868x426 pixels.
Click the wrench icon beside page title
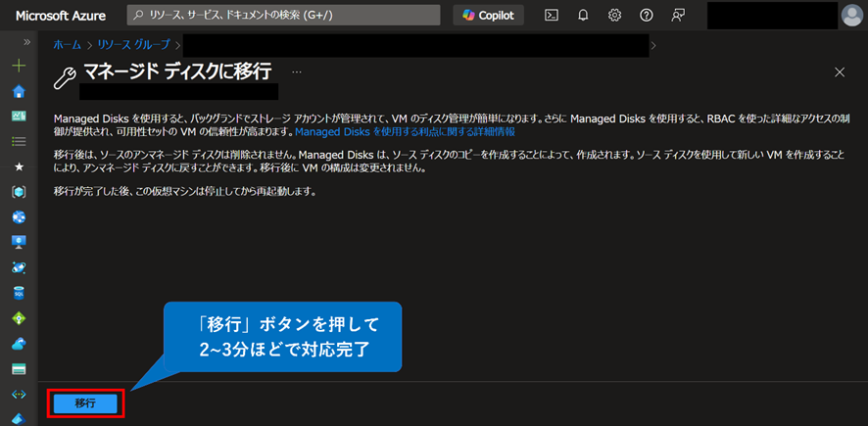(65, 77)
